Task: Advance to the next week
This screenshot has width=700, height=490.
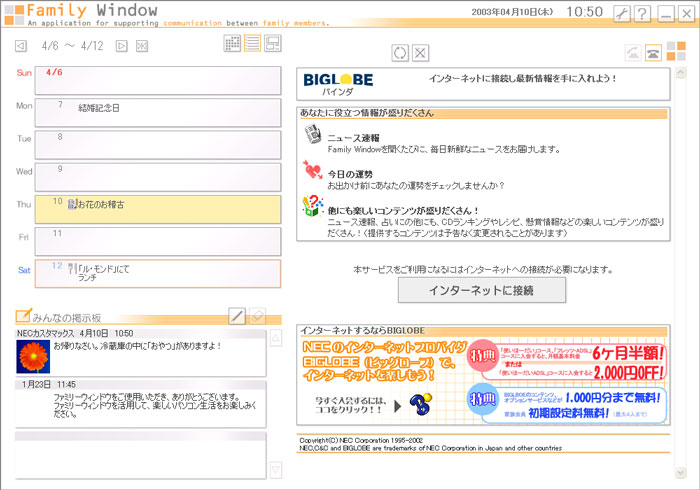Action: [122, 46]
